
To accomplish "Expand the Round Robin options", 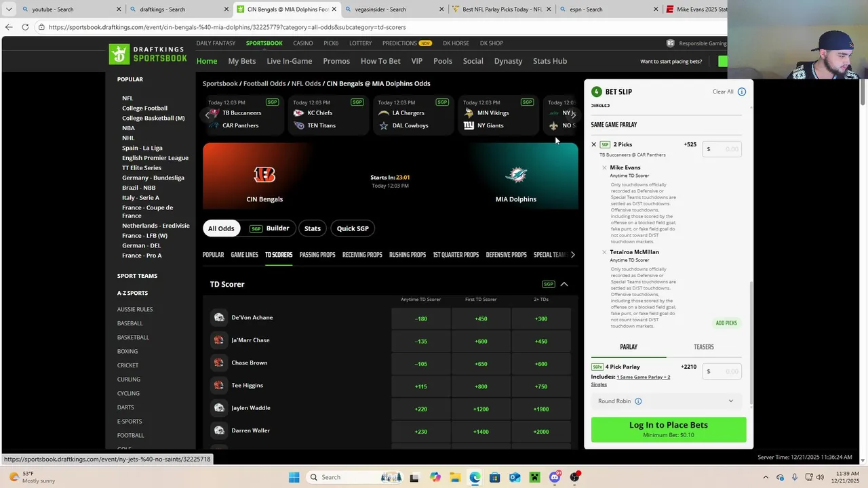I will coord(731,401).
